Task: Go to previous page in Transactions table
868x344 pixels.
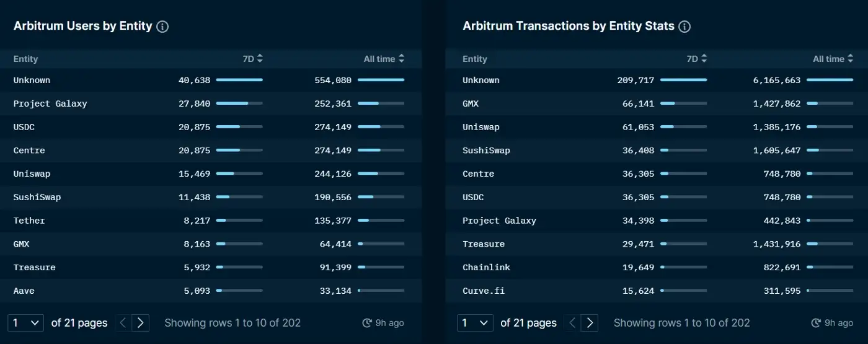Action: [572, 323]
